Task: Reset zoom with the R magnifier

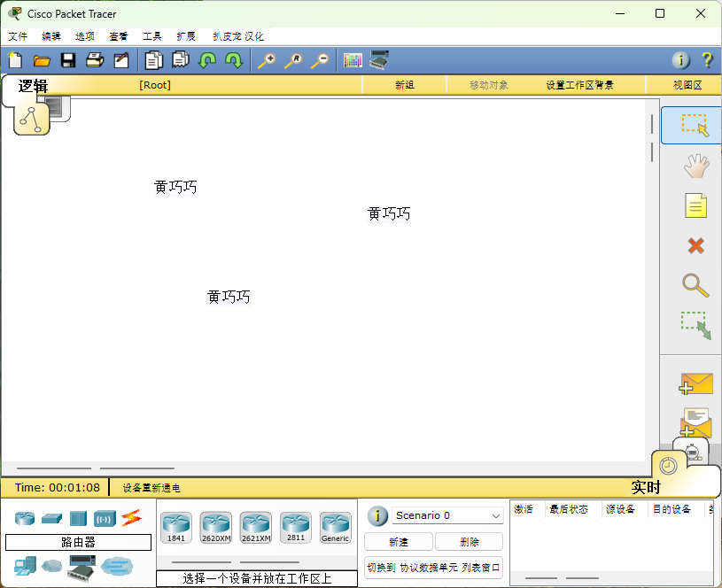Action: click(x=293, y=60)
